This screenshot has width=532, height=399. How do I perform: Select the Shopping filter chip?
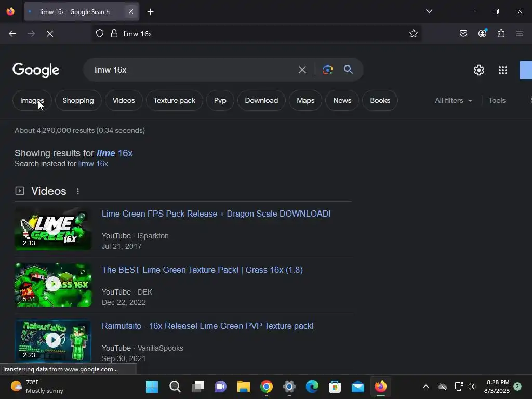click(78, 100)
